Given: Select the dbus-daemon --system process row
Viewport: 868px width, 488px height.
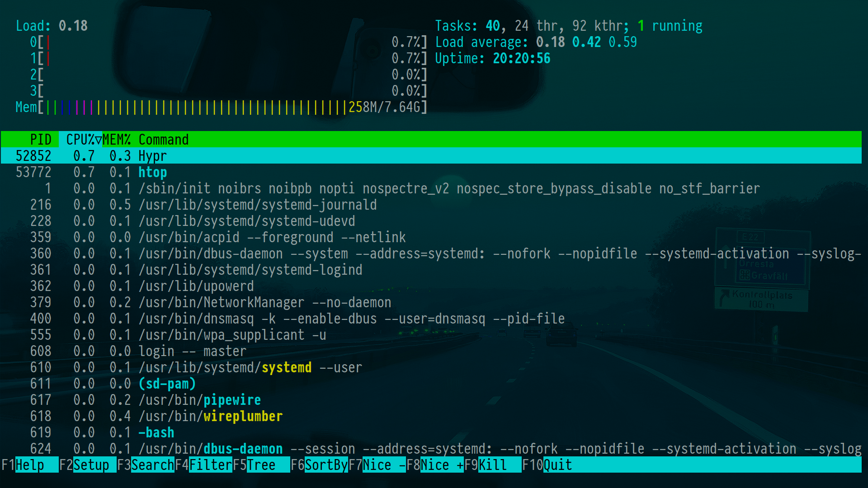Looking at the screenshot, I should click(431, 253).
